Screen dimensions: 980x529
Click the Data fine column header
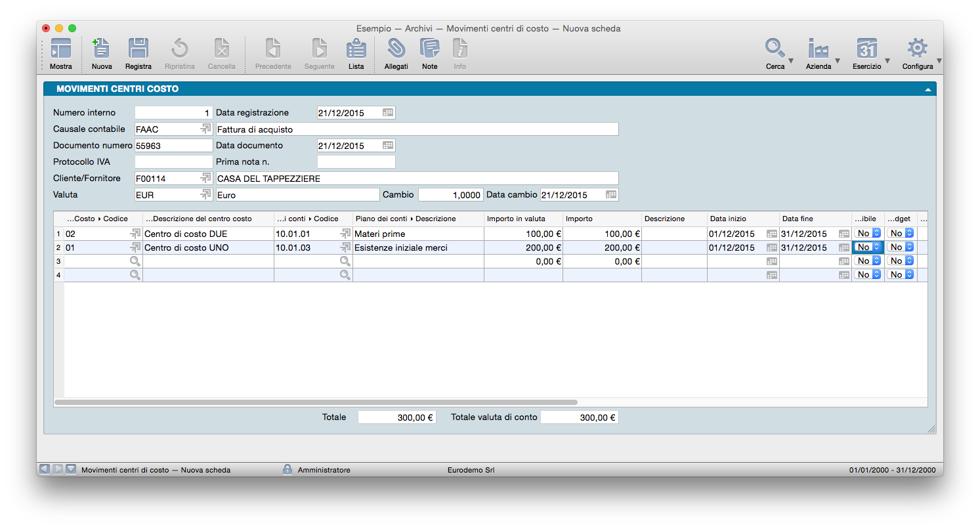point(816,219)
